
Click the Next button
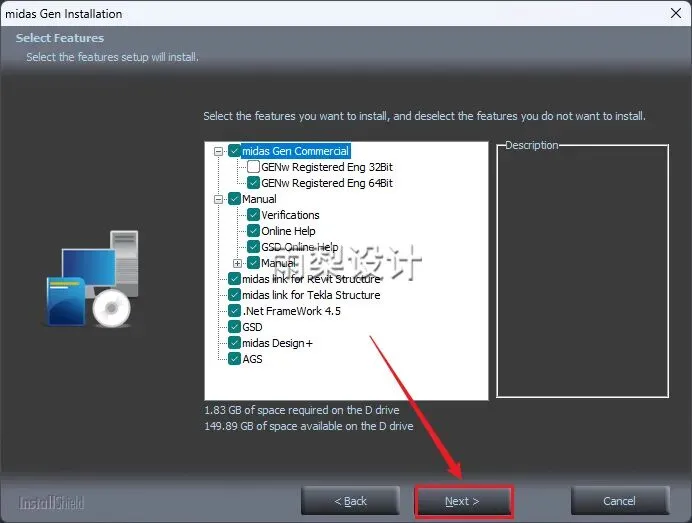coord(463,501)
